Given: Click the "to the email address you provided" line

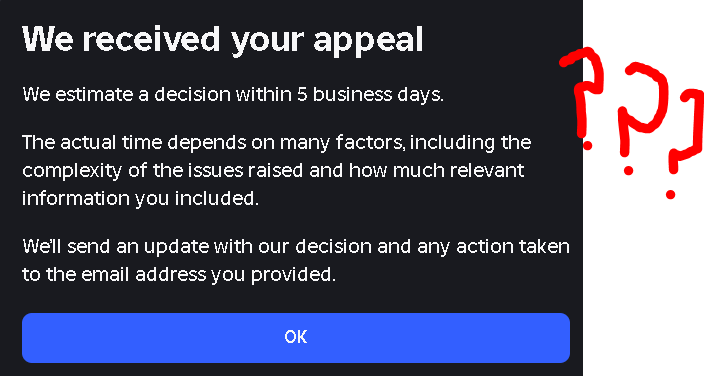Looking at the screenshot, I should click(x=179, y=274).
